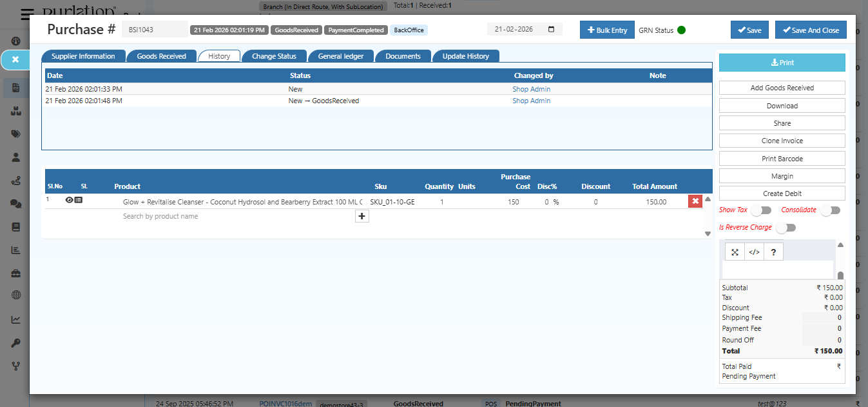Enable the Show Tax toggle
The height and width of the screenshot is (407, 868).
click(761, 210)
